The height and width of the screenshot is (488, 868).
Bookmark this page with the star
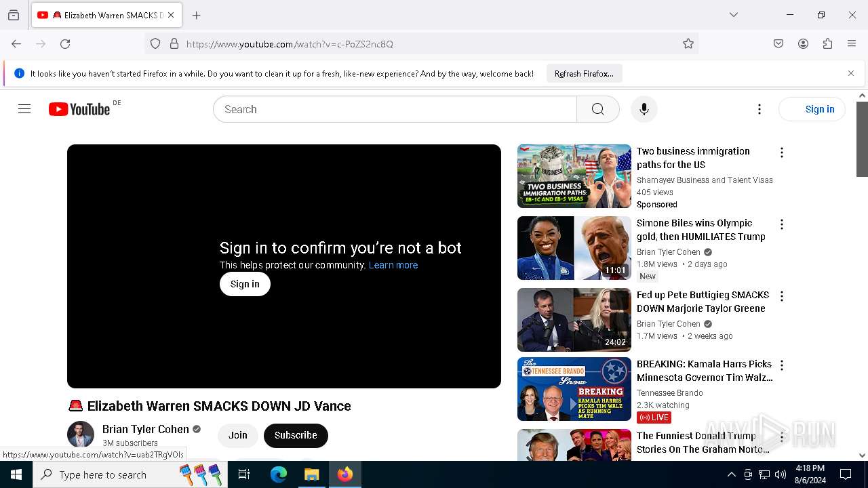pos(688,44)
